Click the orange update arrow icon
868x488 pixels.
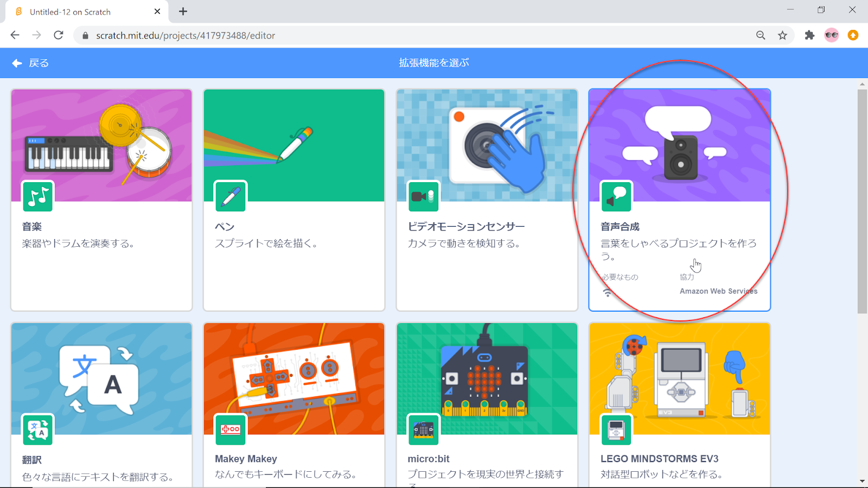point(853,35)
